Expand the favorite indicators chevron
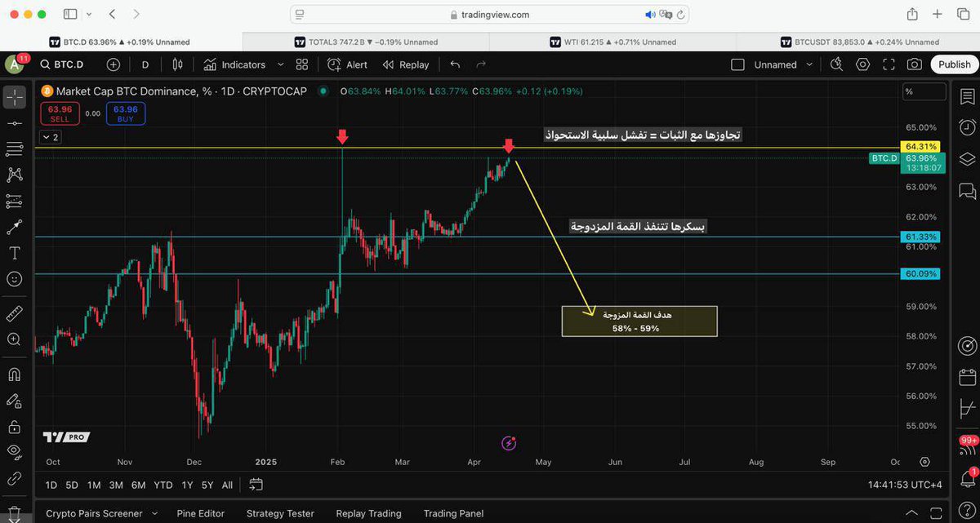Viewport: 980px width, 523px height. pos(281,64)
